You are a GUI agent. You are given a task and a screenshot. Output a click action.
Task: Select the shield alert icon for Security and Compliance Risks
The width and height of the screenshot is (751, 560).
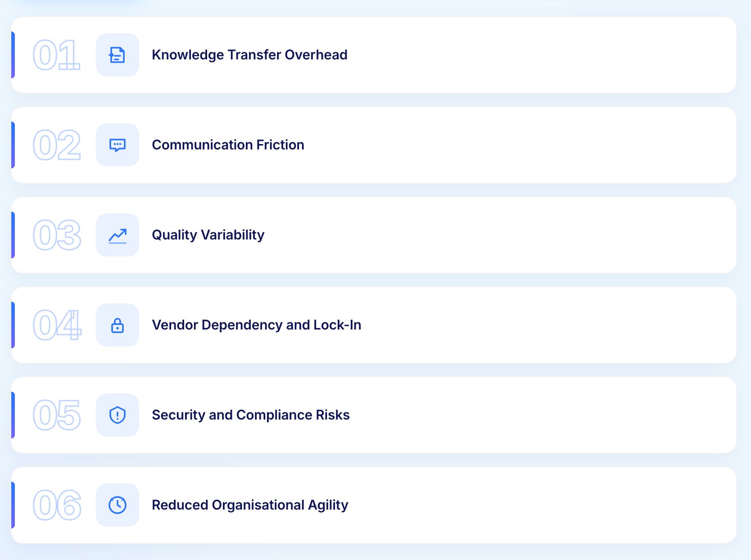click(x=117, y=415)
